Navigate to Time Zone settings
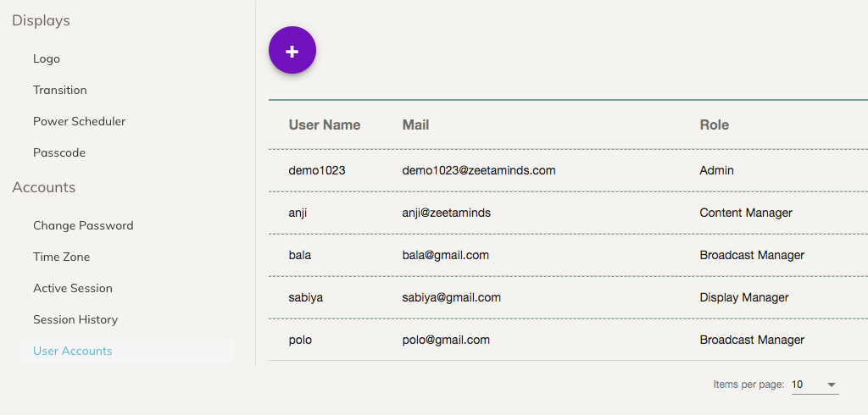868x415 pixels. (x=61, y=257)
